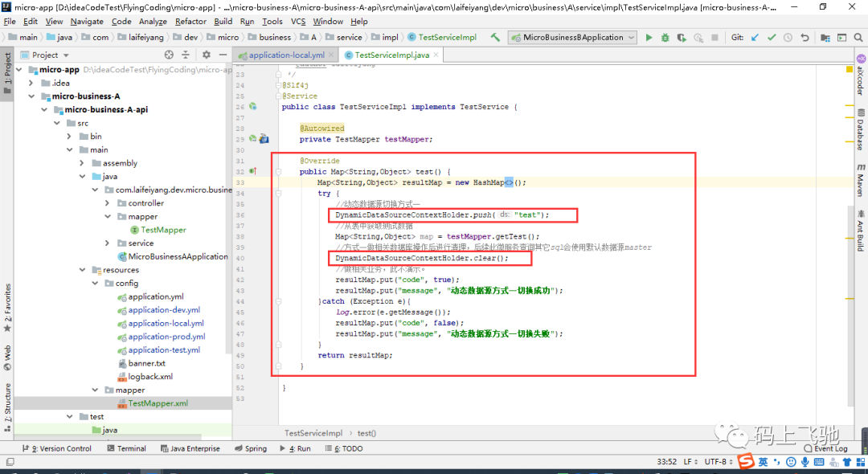This screenshot has width=868, height=474.
Task: Open run configuration MicroBusinessBApplication dropdown
Action: pyautogui.click(x=572, y=38)
